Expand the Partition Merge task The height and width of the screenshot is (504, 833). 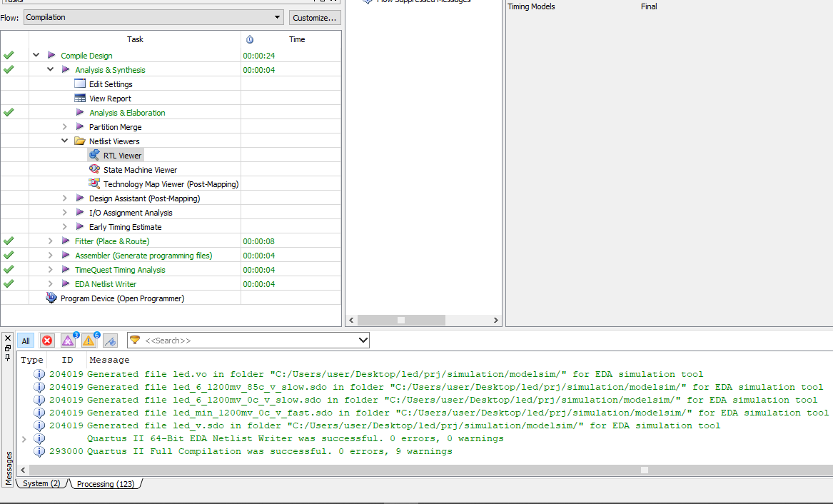pos(65,126)
